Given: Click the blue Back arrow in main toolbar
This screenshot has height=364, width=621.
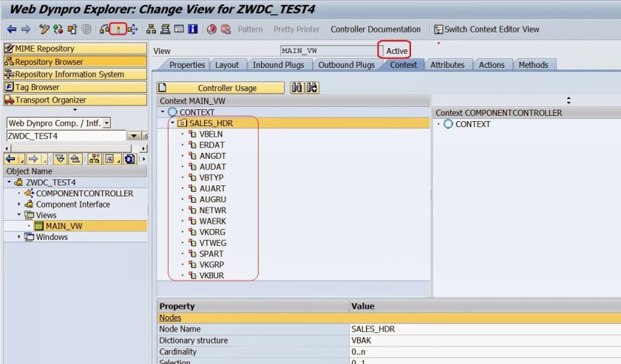Looking at the screenshot, I should tap(12, 30).
